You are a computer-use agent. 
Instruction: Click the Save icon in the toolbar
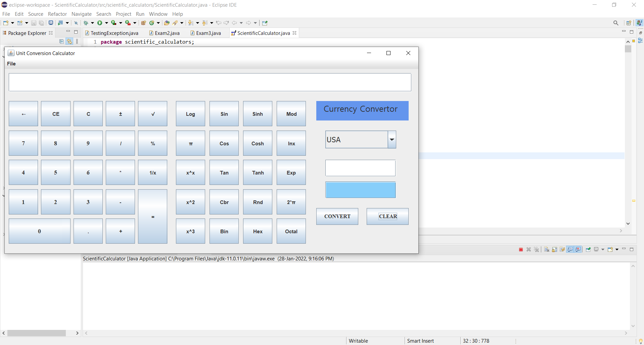tap(34, 22)
